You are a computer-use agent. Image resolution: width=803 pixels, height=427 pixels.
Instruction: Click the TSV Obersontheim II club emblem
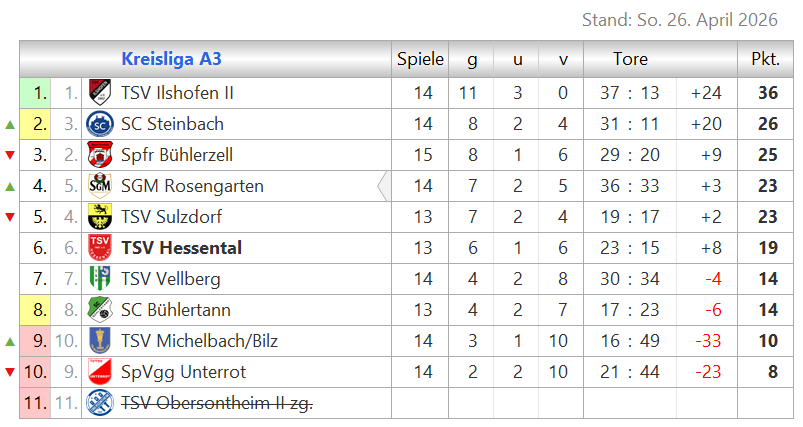click(99, 403)
